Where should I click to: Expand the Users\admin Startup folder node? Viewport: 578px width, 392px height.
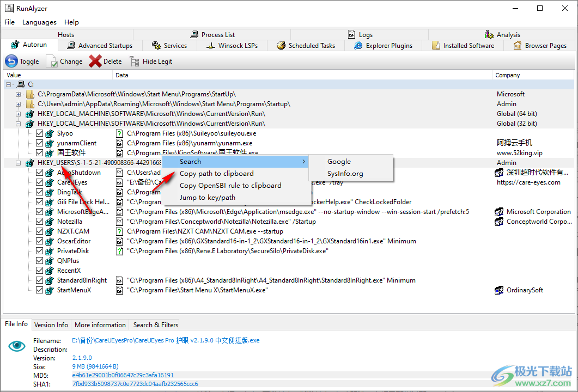coord(18,104)
